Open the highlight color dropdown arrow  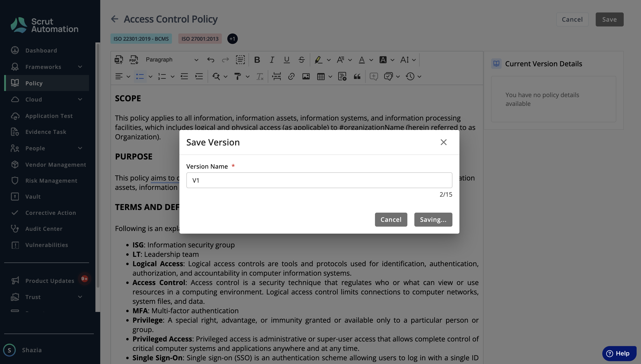[x=329, y=60]
